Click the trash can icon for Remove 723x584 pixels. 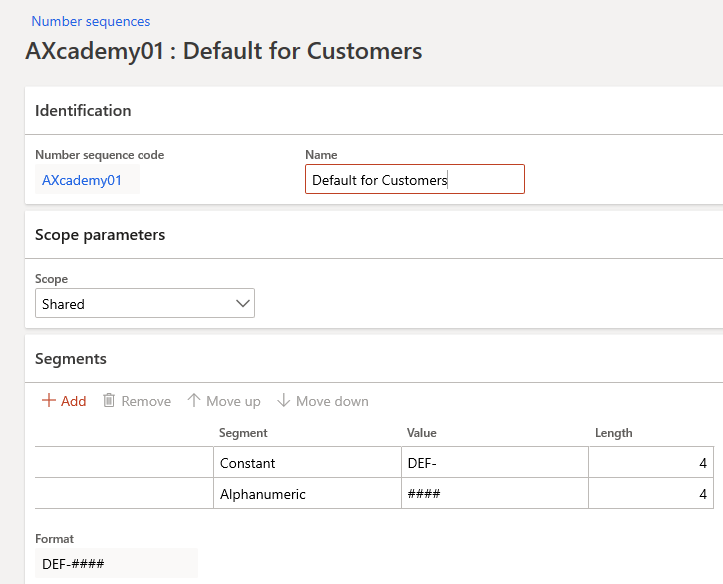pyautogui.click(x=109, y=400)
